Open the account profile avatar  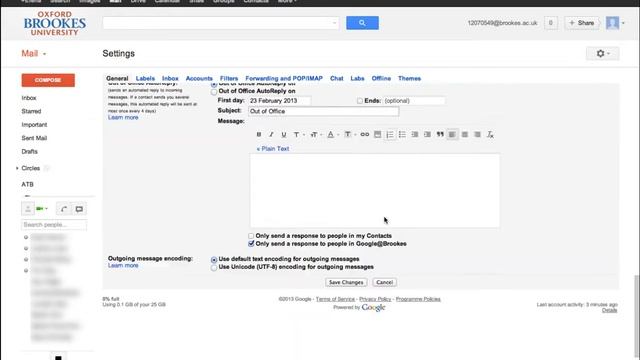[x=612, y=23]
